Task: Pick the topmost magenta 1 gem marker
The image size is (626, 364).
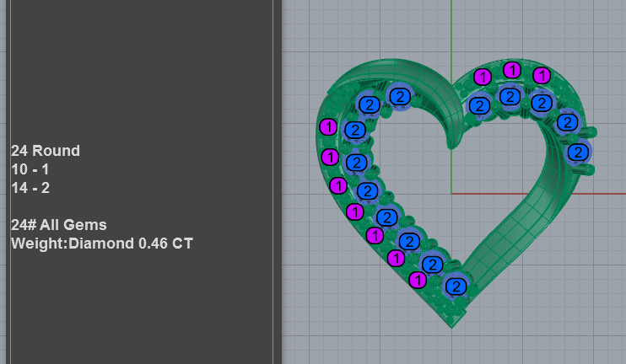Action: 512,70
